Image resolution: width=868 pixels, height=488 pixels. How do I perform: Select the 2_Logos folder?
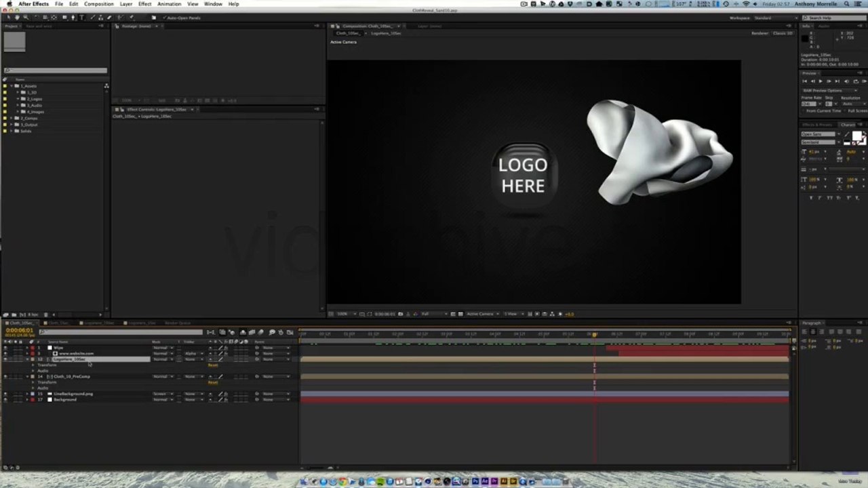(33, 99)
